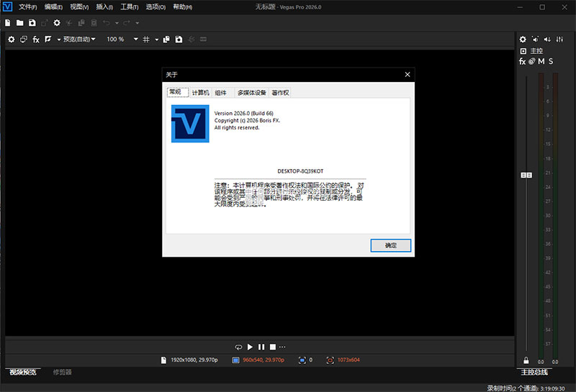Stop playback in the transport bar
Screen dimensions: 576x392
[x=273, y=347]
